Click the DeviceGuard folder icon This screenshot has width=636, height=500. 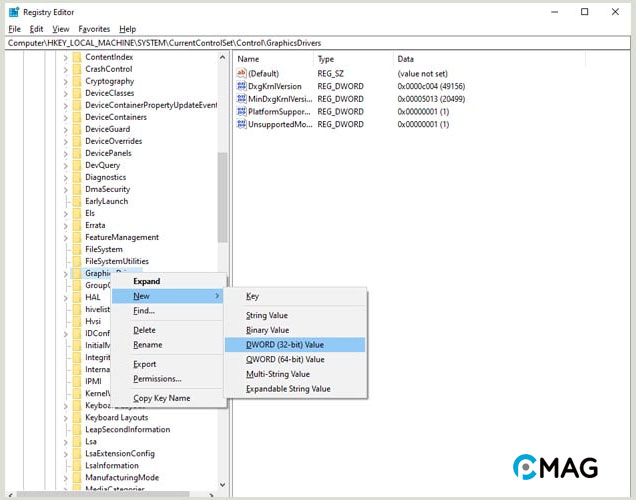tap(77, 129)
